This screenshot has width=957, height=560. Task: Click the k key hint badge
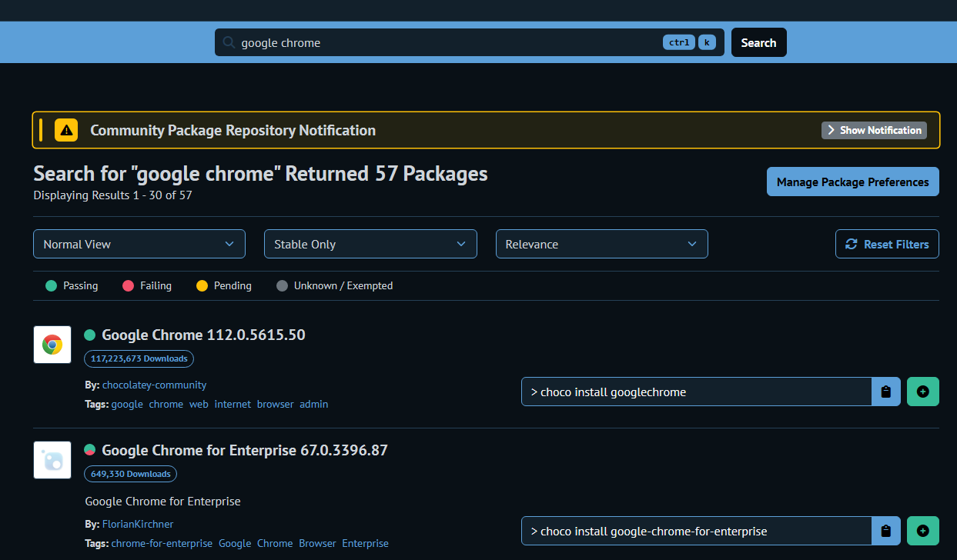[x=707, y=42]
